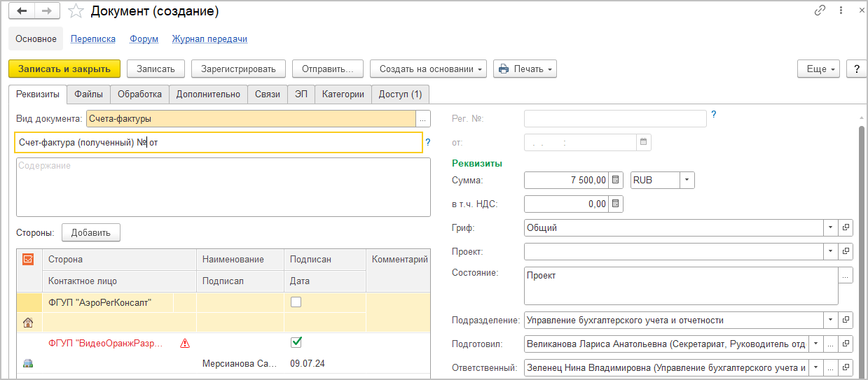Expand the Проект dropdown list
Screen dimensions: 868x380
click(x=830, y=251)
